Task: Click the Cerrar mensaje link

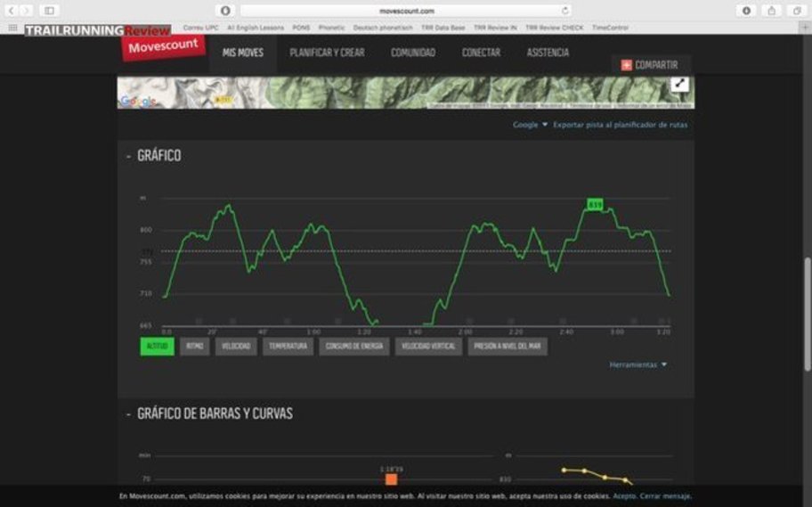Action: pos(665,496)
